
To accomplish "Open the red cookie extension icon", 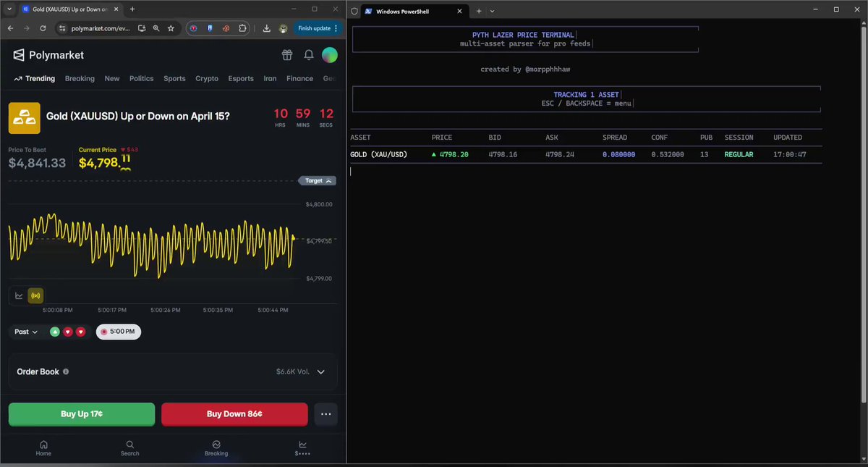I will tap(226, 28).
